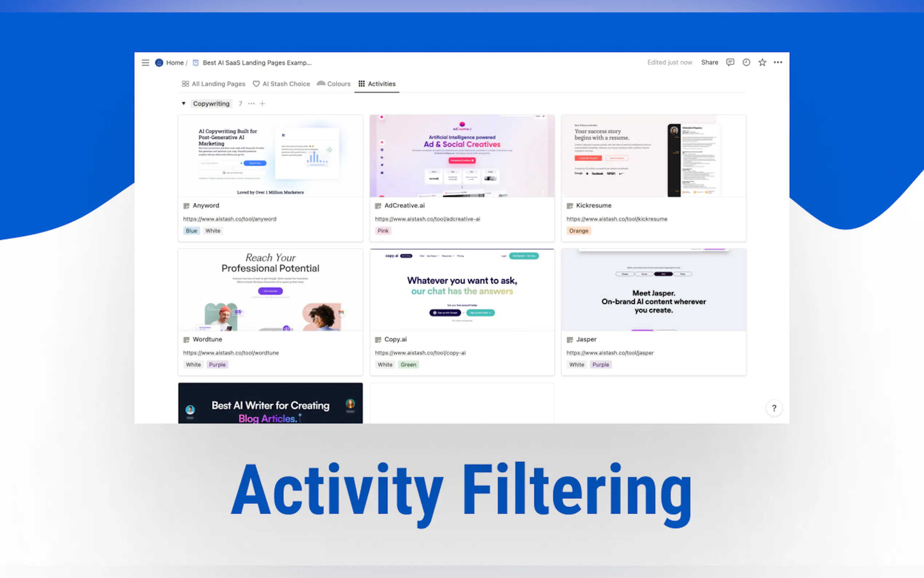Viewport: 924px width, 578px height.
Task: Open the Wordtune card thumbnail
Action: point(270,290)
